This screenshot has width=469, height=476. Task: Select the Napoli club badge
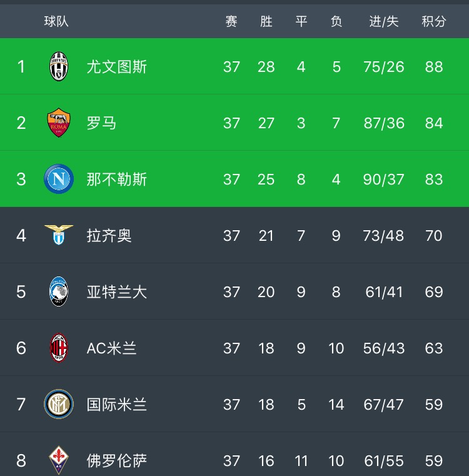pos(59,179)
